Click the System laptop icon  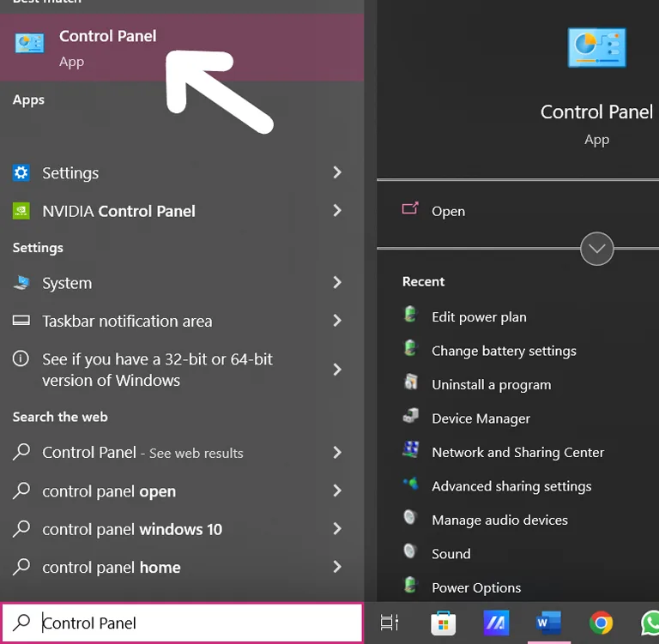[21, 283]
